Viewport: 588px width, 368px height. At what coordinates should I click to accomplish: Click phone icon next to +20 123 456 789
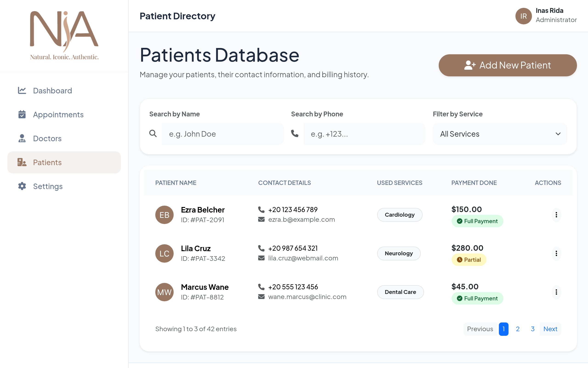261,210
